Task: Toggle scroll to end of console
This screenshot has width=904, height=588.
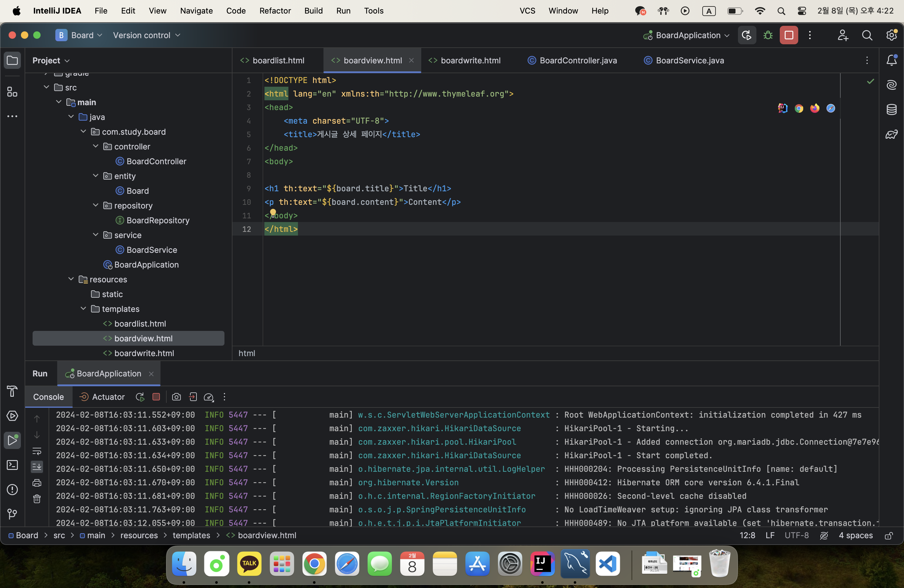Action: [x=37, y=467]
